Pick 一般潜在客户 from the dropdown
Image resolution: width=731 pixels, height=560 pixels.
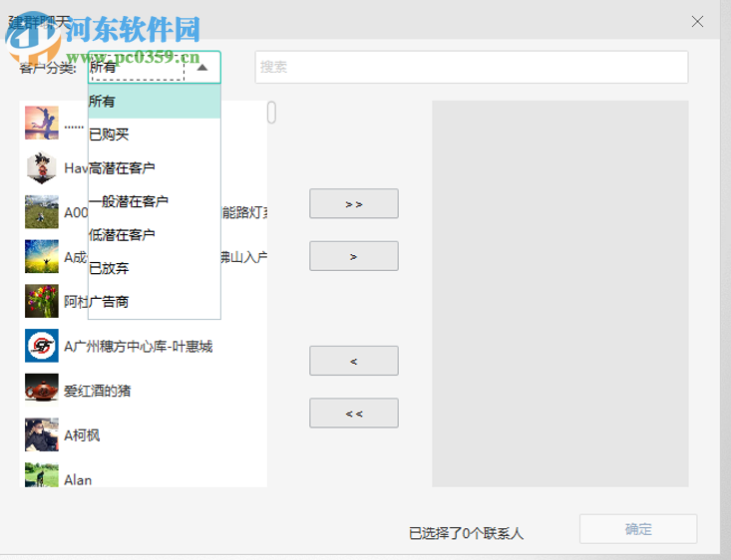coord(155,201)
